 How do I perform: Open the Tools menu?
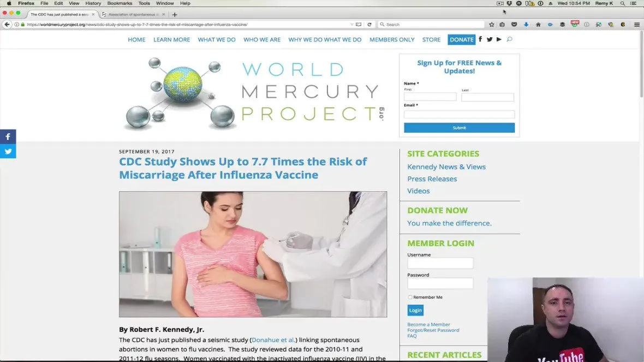click(x=144, y=3)
